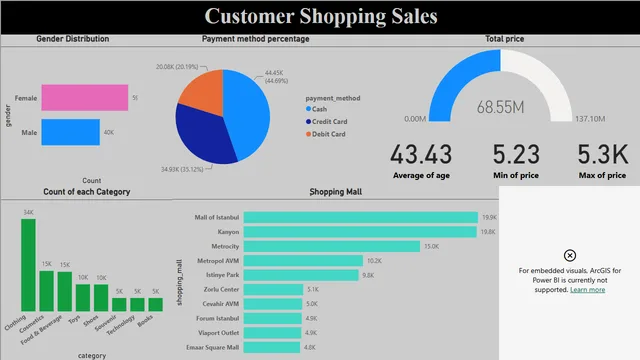Image resolution: width=640 pixels, height=360 pixels.
Task: Click the Total price heading
Action: click(504, 39)
